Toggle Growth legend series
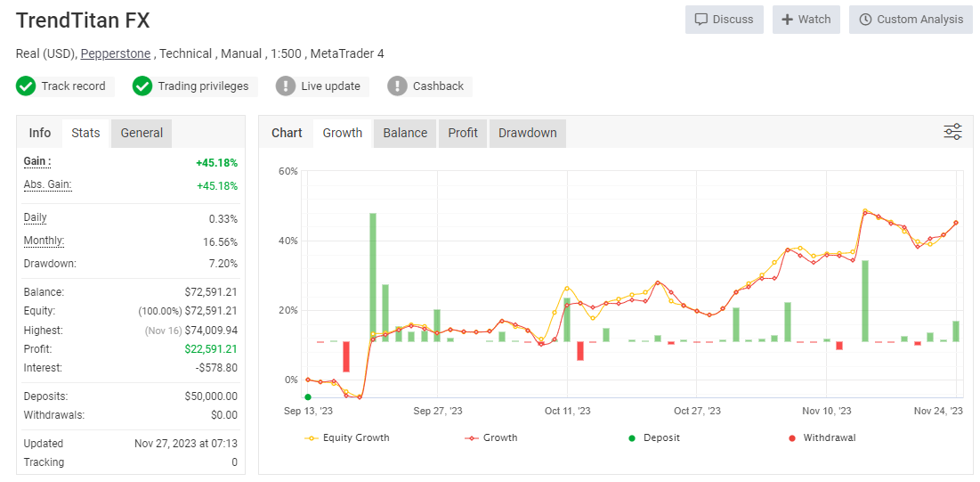The image size is (980, 482). (x=491, y=437)
